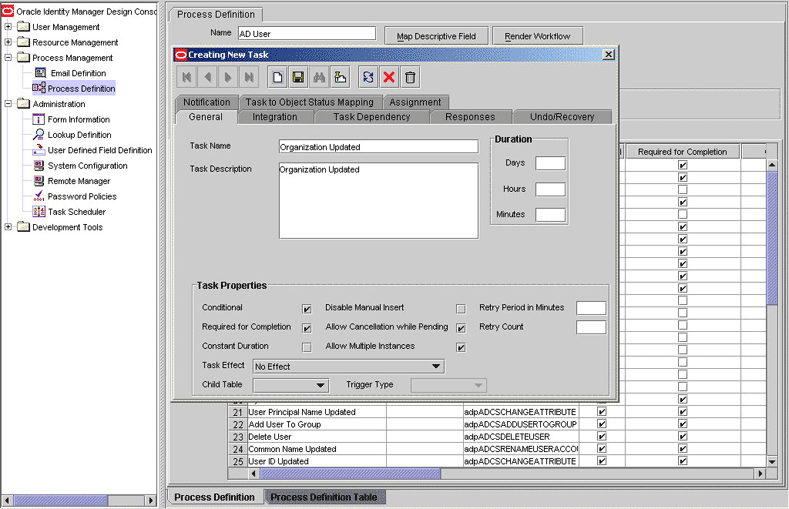Open Form Information node
Screen dimensions: 789x509
pos(78,120)
